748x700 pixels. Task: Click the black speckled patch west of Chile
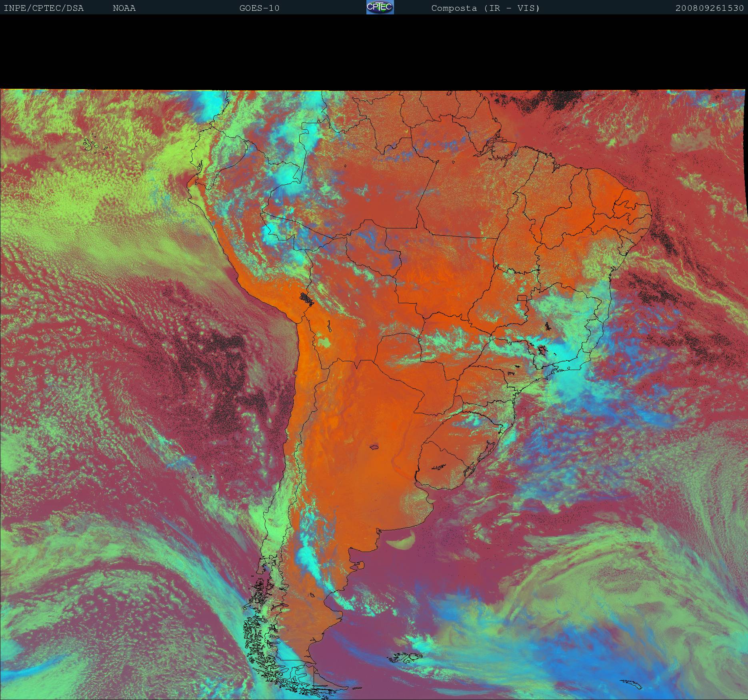[x=224, y=360]
